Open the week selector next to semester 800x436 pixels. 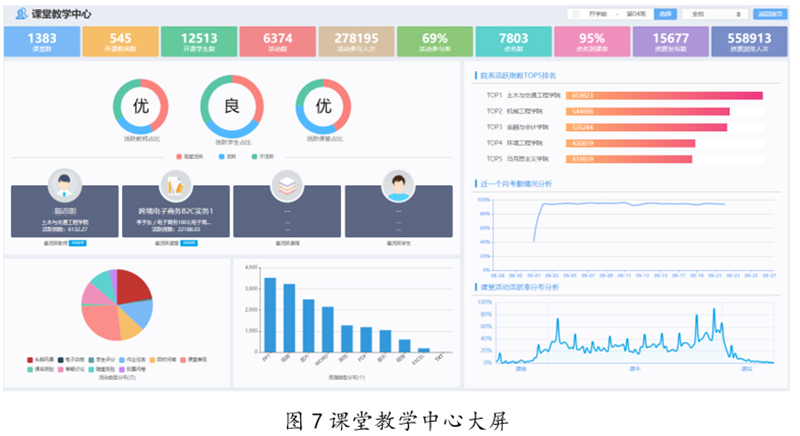pos(636,14)
